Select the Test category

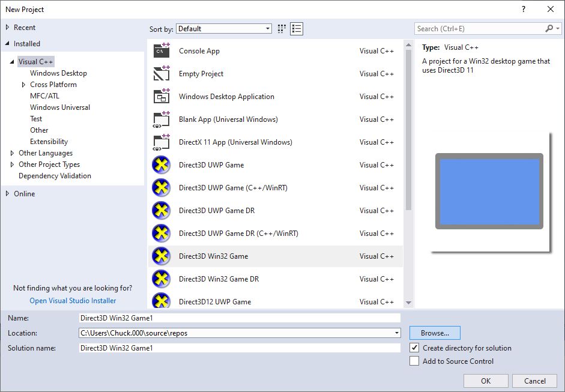point(36,119)
